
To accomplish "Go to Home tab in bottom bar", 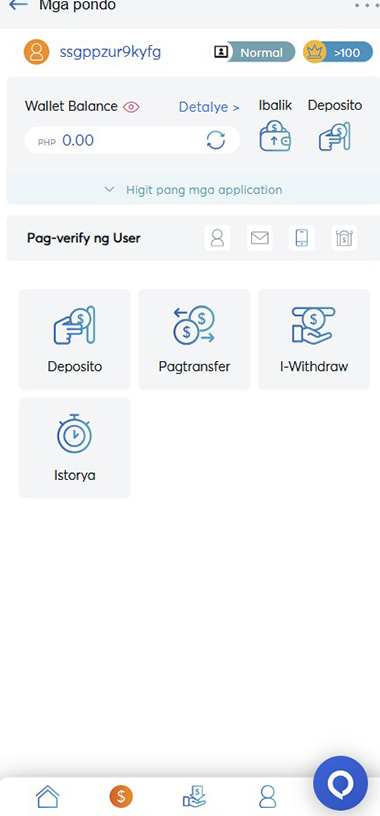I will point(47,796).
